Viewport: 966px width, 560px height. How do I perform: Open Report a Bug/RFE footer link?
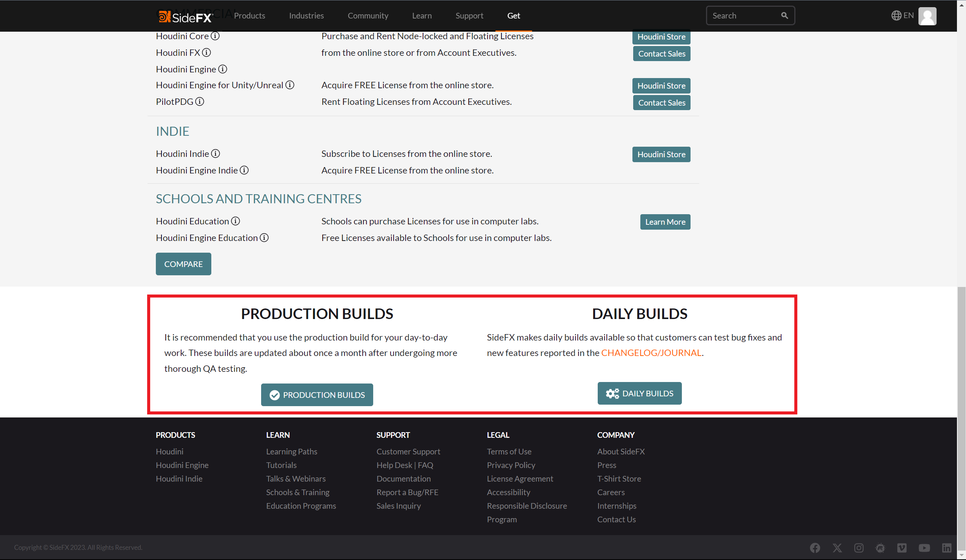408,492
